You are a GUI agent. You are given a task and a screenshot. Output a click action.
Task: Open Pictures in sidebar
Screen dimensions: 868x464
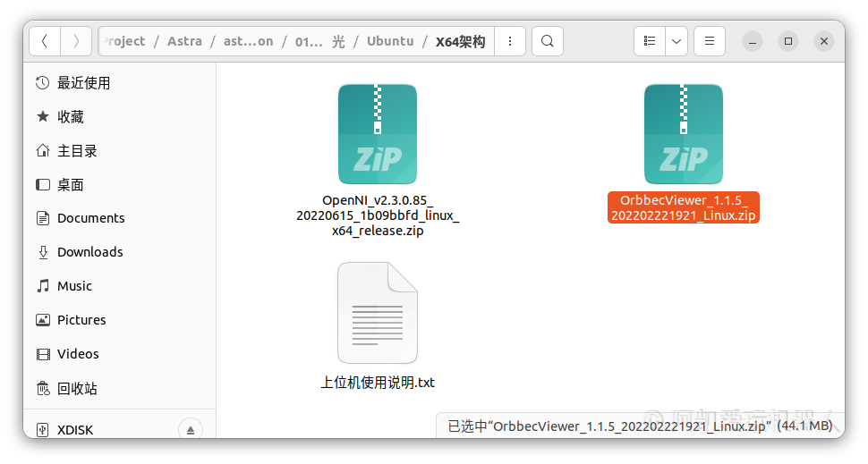tap(119, 320)
